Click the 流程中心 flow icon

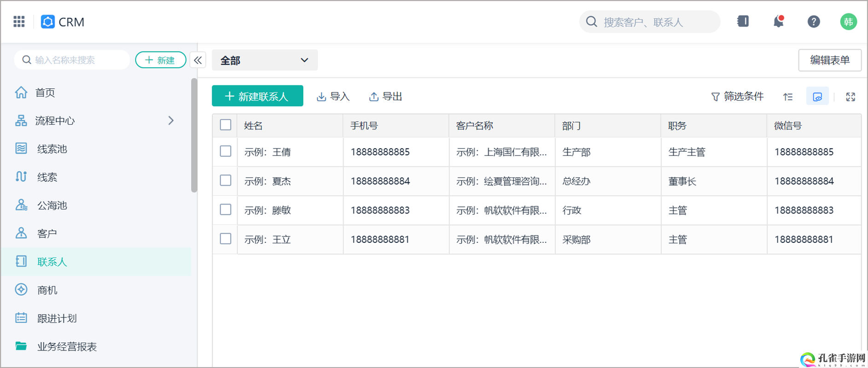[21, 121]
